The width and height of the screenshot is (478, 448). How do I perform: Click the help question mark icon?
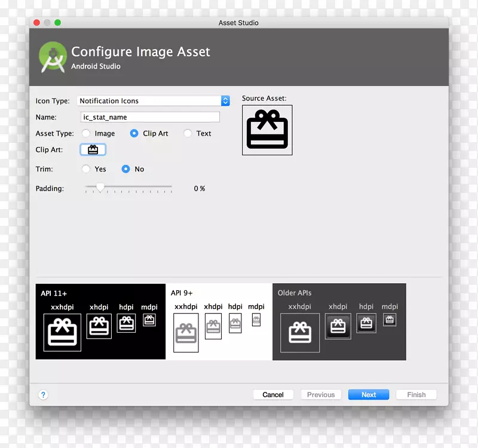coord(42,394)
